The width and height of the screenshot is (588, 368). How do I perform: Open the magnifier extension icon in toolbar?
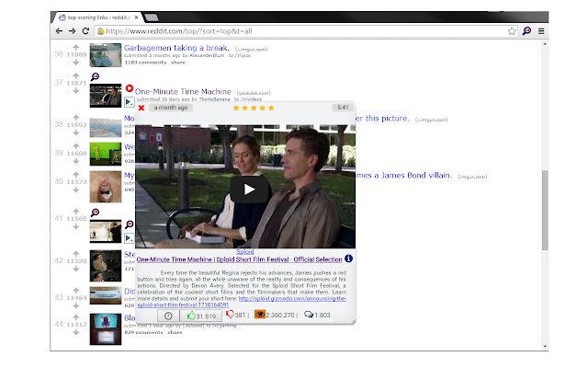(526, 30)
